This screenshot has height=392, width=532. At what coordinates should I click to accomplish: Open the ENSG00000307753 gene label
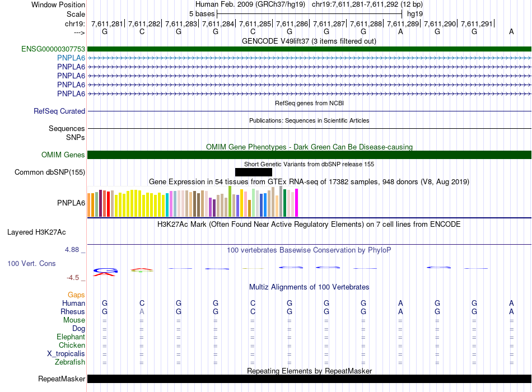click(x=53, y=49)
